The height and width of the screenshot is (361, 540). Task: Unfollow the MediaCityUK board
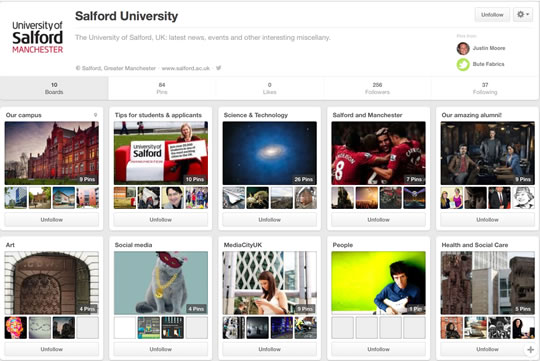pos(270,349)
